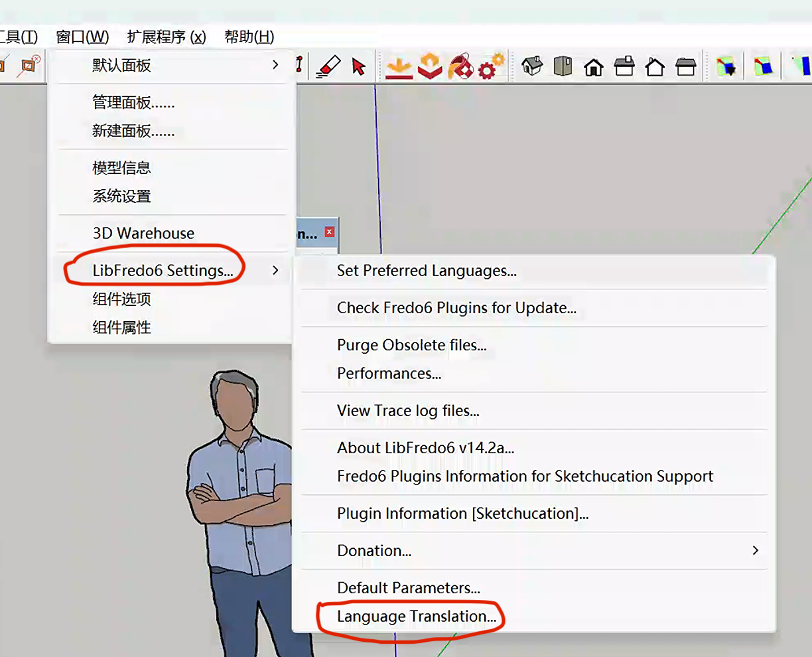Click the orange download arrow icon
The width and height of the screenshot is (812, 657).
click(x=399, y=67)
